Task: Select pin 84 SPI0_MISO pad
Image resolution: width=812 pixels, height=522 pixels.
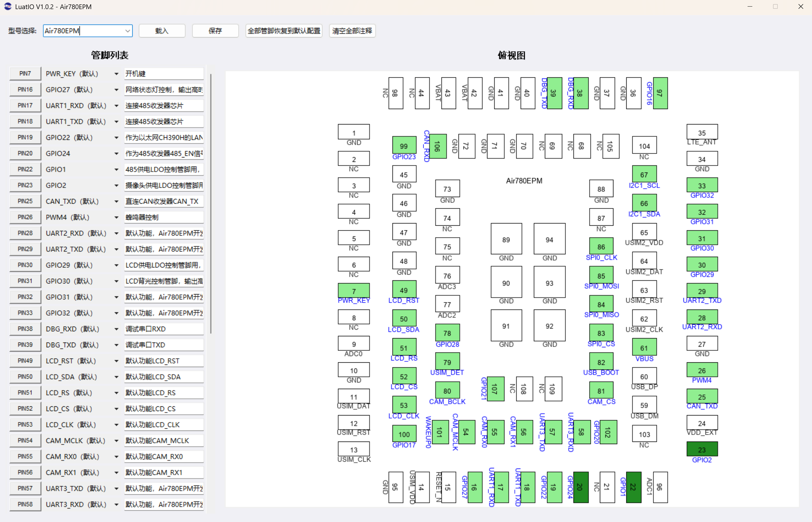Action: [x=601, y=304]
